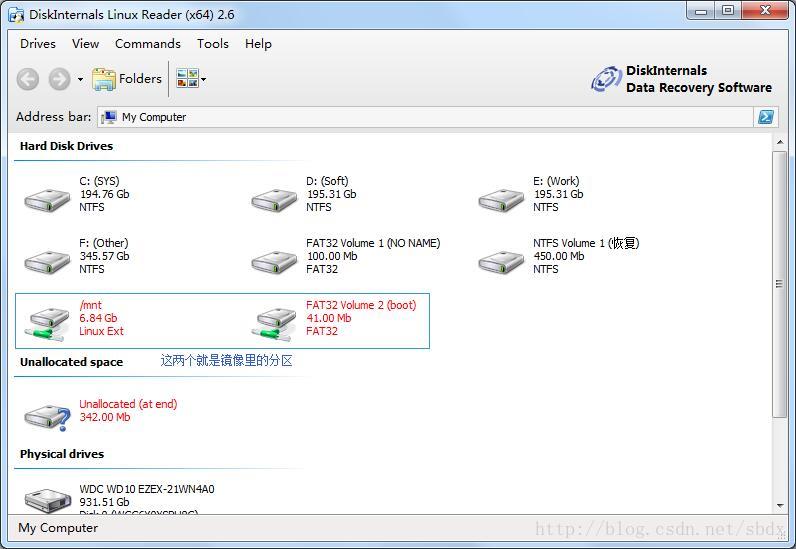Click the Back navigation arrow
Image resolution: width=796 pixels, height=549 pixels.
[27, 79]
